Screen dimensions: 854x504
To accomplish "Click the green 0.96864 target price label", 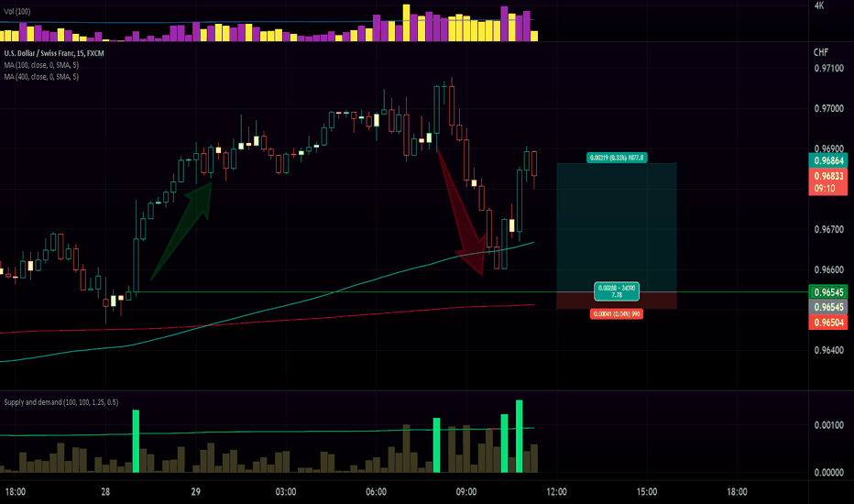I will [x=828, y=160].
